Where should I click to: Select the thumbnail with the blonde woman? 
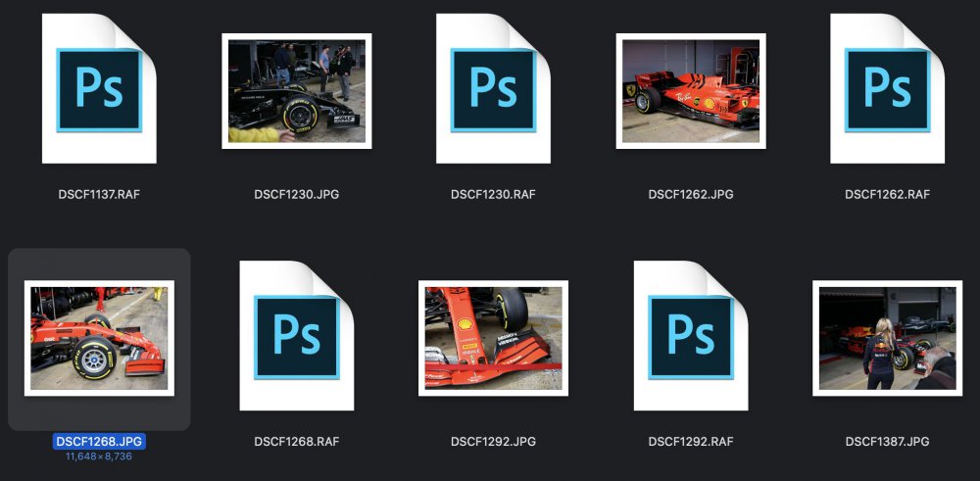[x=887, y=338]
